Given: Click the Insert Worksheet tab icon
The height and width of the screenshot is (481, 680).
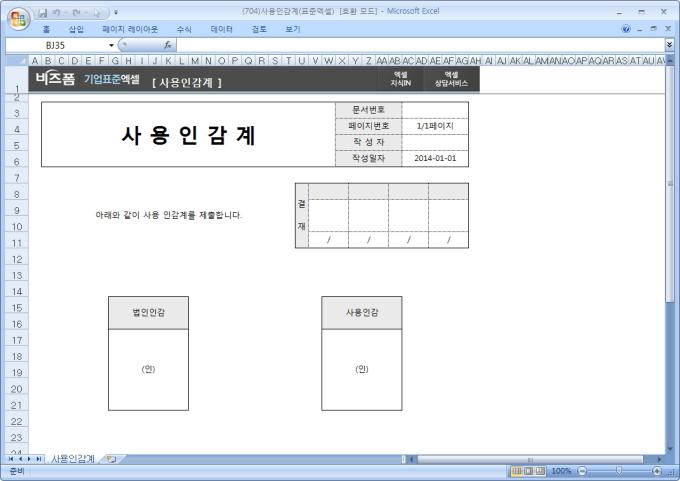Looking at the screenshot, I should [111, 459].
